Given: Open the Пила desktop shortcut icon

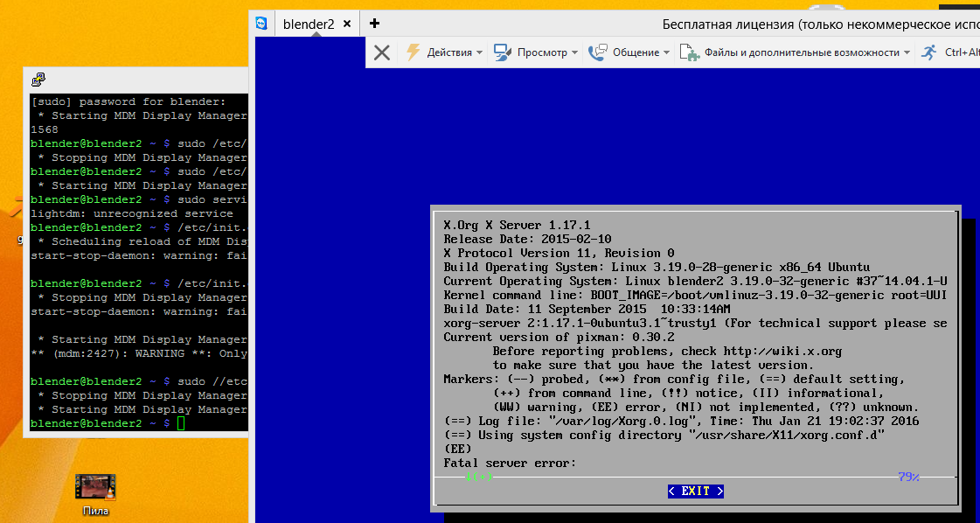Looking at the screenshot, I should point(95,488).
